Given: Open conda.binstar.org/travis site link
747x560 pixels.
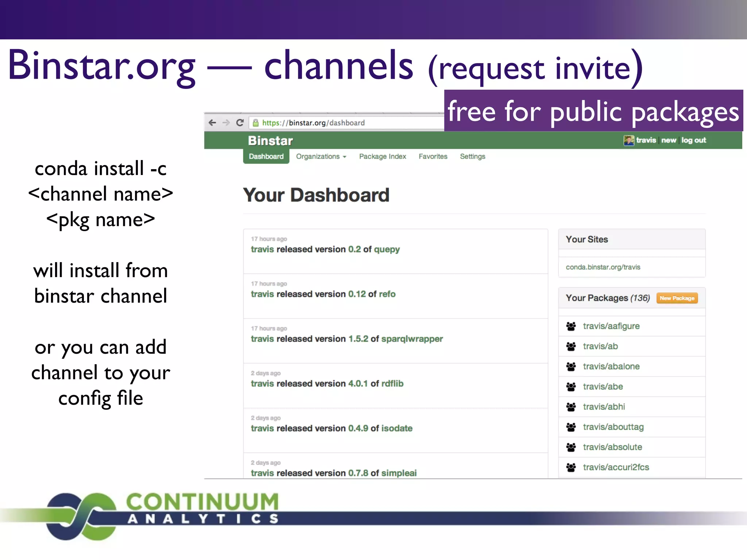Looking at the screenshot, I should (x=603, y=267).
